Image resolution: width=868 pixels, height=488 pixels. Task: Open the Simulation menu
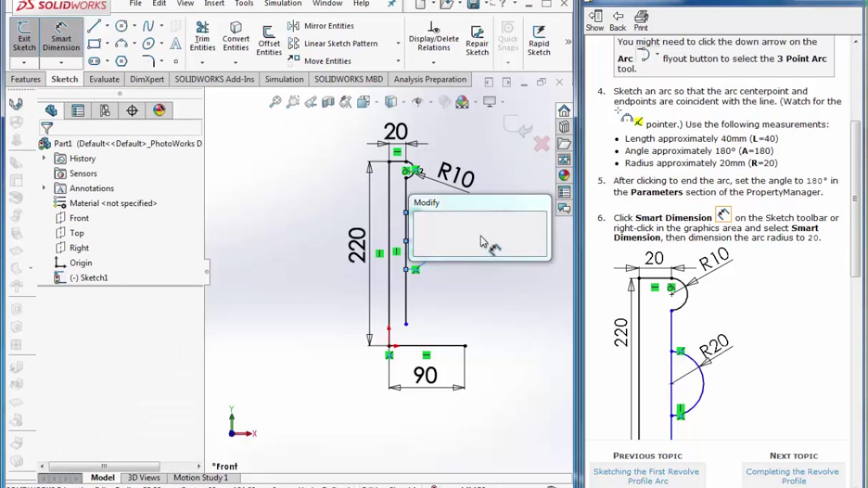pyautogui.click(x=283, y=3)
